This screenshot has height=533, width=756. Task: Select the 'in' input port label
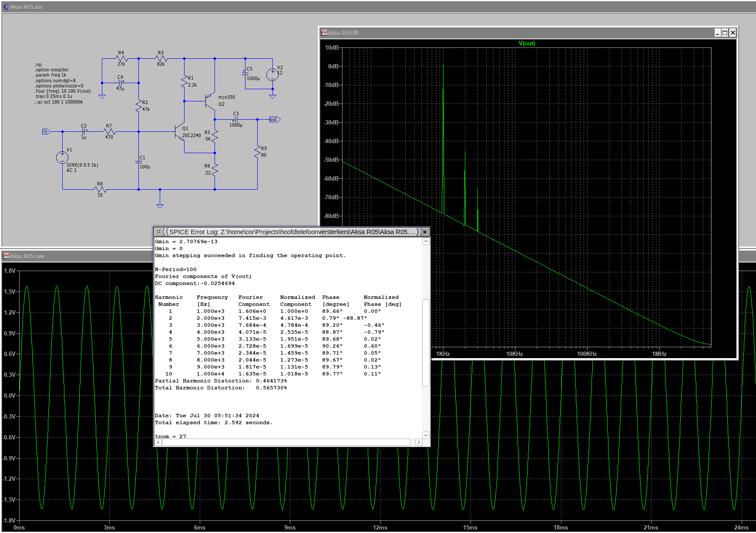point(46,131)
